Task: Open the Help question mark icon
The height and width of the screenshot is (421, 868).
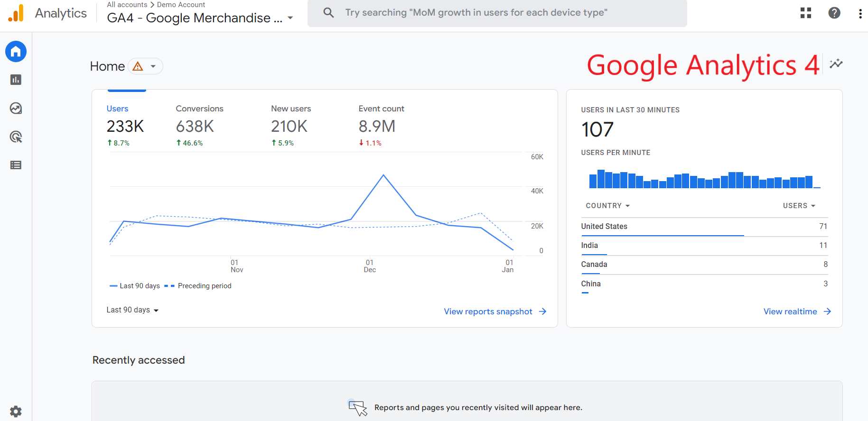Action: [834, 13]
